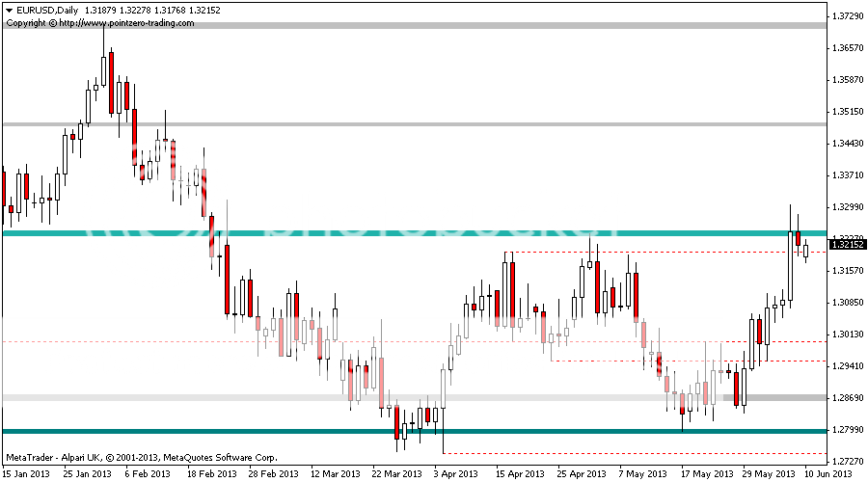Select the top gray resistance band near 1.3710
Screen dimensions: 868x482
coord(414,25)
